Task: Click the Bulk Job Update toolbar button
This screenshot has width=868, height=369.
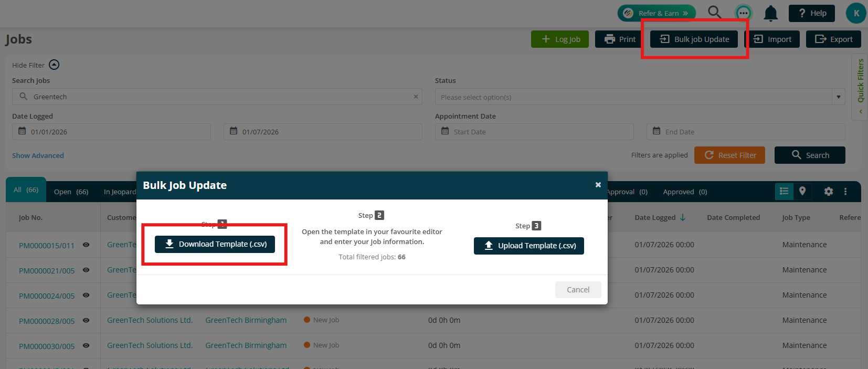Action: [694, 39]
